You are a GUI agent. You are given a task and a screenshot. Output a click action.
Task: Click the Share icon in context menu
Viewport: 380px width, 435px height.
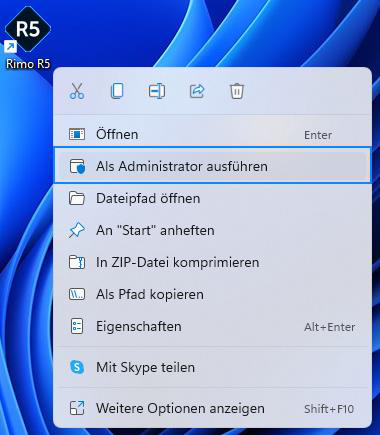pos(197,91)
